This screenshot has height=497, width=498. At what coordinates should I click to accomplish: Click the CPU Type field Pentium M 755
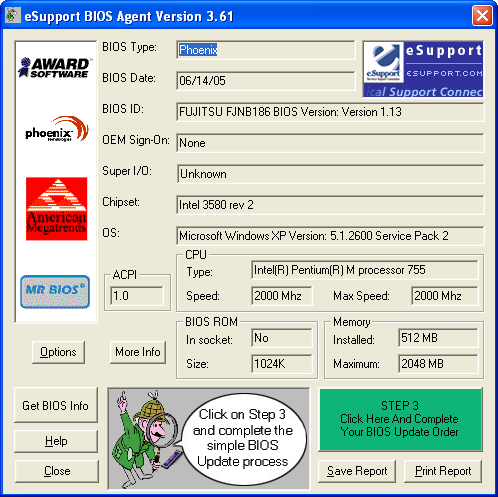point(365,270)
